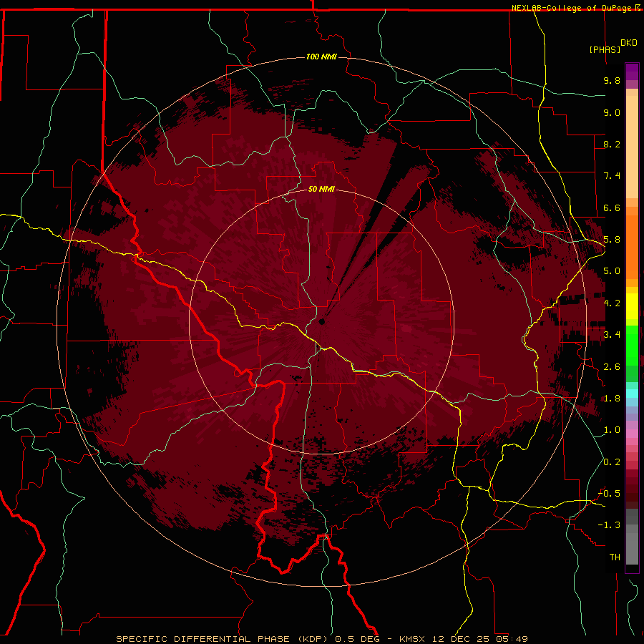Click the black radar site dot at center
The width and height of the screenshot is (644, 644).
pyautogui.click(x=322, y=321)
